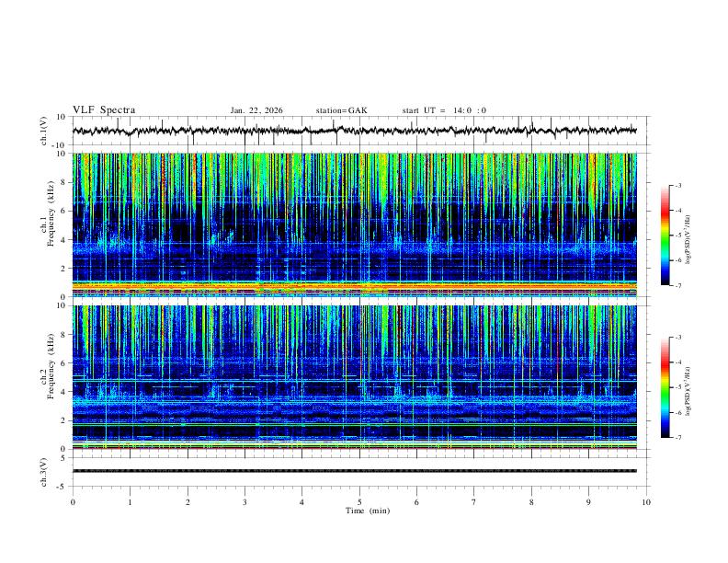
Task: Click the "ch.1(V)" waveform axis label
Action: click(44, 131)
